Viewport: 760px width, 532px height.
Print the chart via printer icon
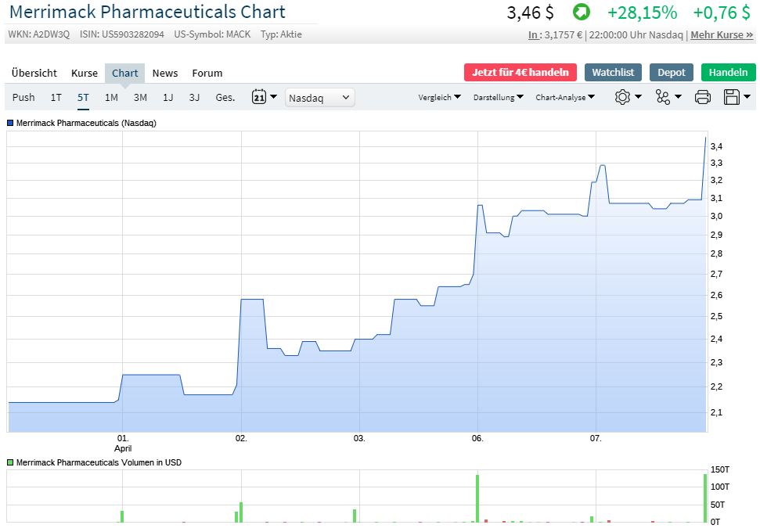(702, 96)
